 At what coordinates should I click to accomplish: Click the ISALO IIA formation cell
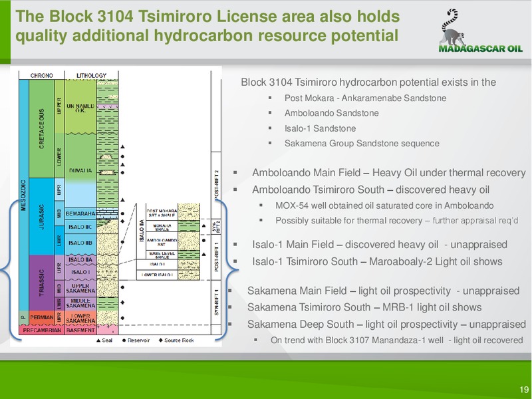[x=80, y=259]
